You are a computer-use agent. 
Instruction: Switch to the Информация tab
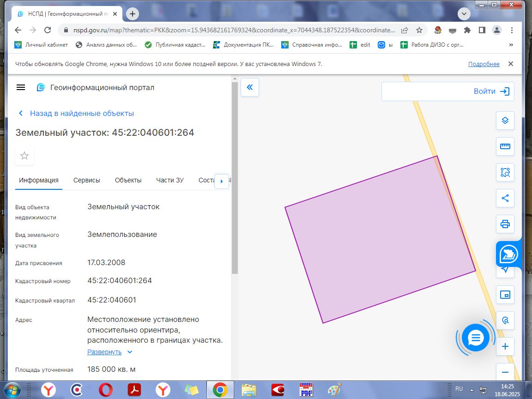point(39,180)
